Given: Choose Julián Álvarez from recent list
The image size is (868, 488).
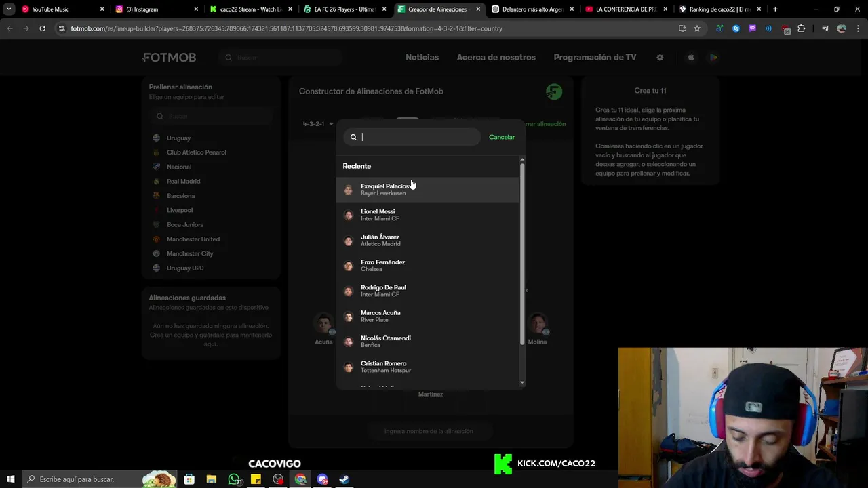Looking at the screenshot, I should tap(428, 240).
